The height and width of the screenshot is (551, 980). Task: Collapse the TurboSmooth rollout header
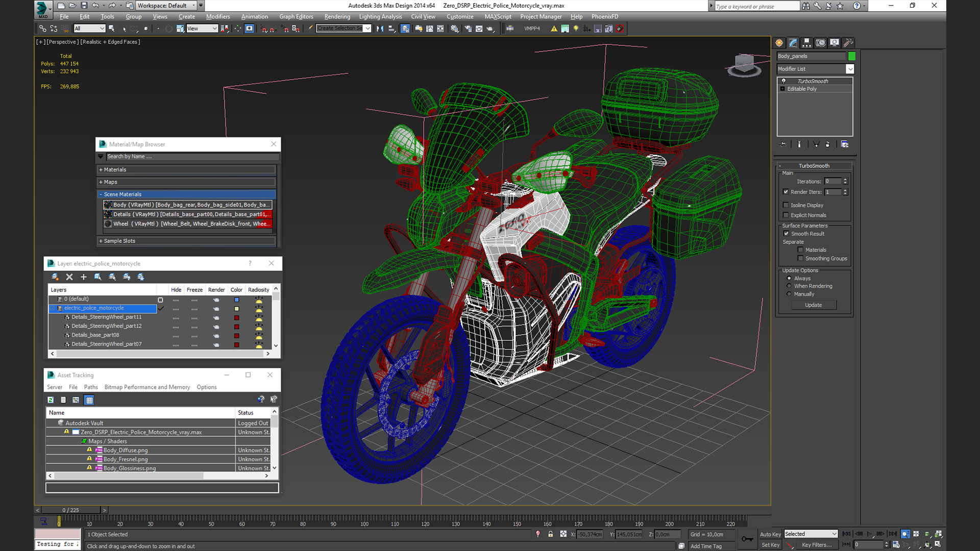[814, 166]
